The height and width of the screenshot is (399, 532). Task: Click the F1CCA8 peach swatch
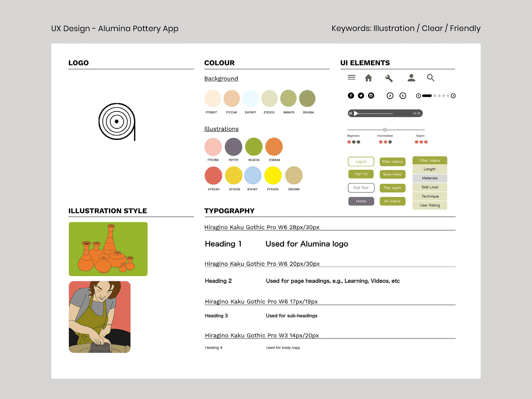click(x=232, y=98)
